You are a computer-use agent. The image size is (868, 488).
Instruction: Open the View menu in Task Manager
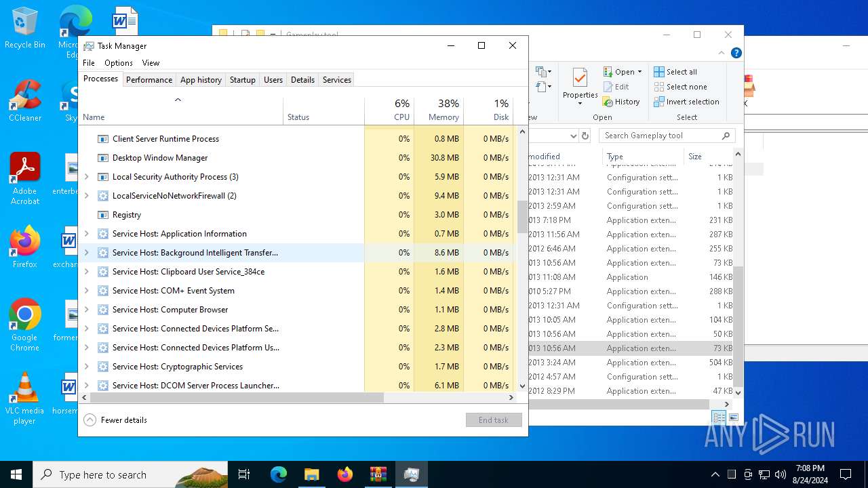[151, 63]
